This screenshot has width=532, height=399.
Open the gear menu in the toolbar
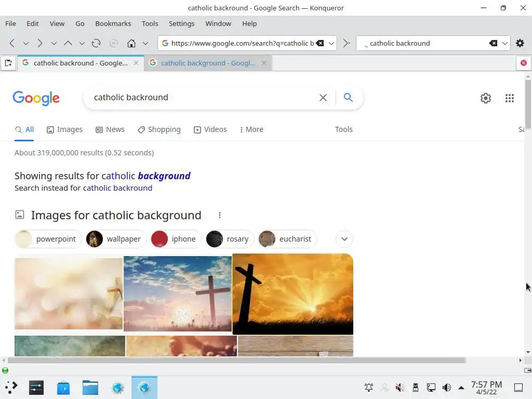[x=520, y=43]
